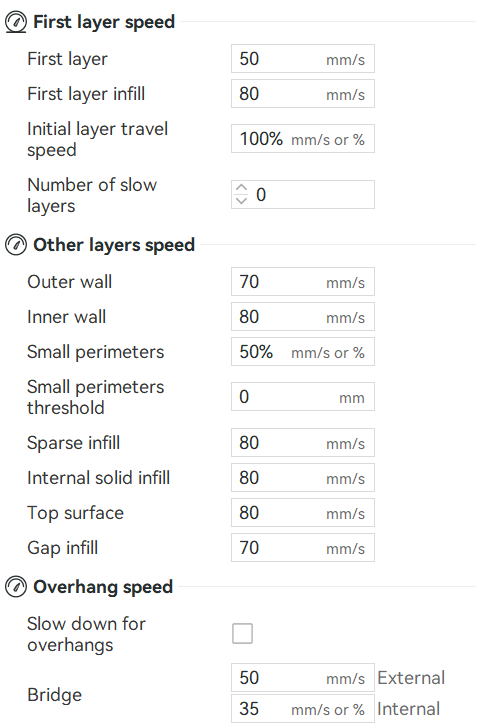Edit the First layer speed field
Screen dimensions: 480x727
point(303,59)
